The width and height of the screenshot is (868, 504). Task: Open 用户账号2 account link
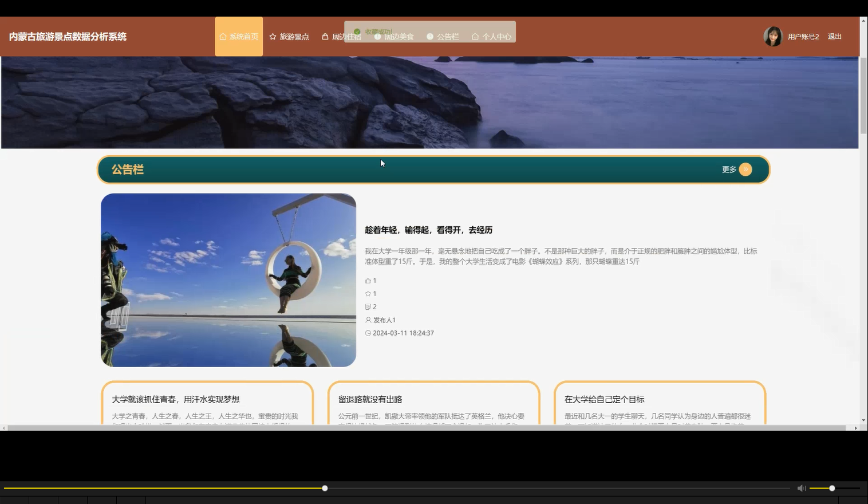(x=803, y=37)
